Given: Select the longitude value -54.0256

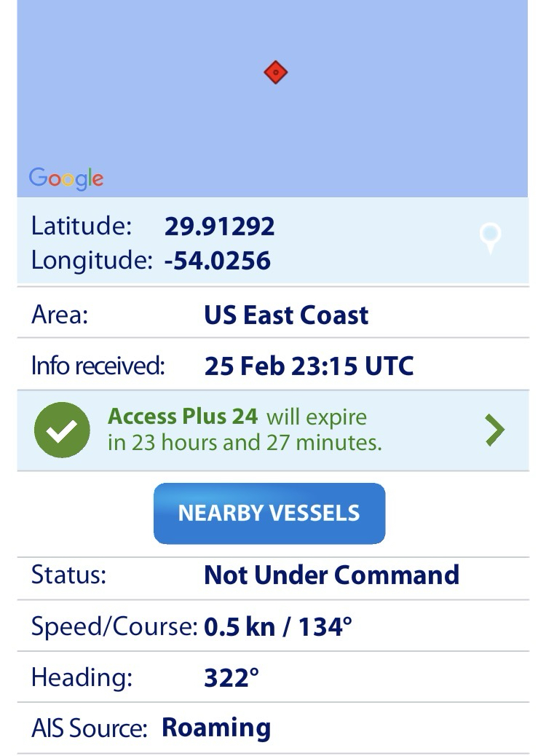Looking at the screenshot, I should (x=217, y=260).
